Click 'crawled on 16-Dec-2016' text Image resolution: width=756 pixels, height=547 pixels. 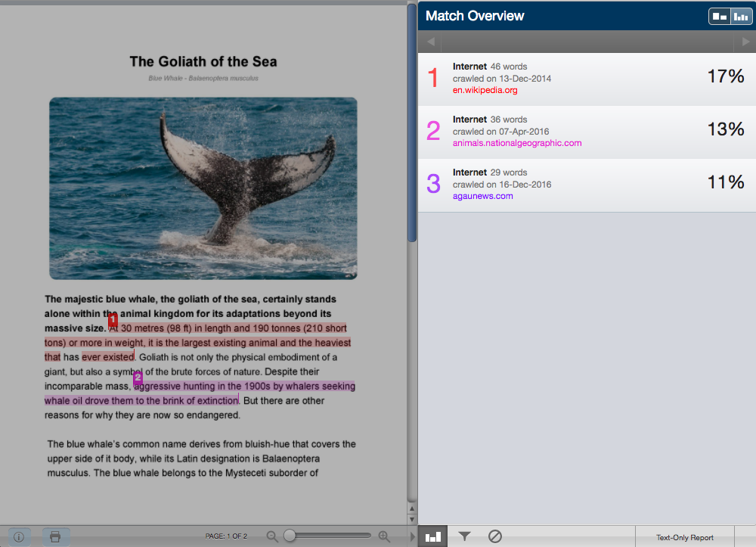point(501,185)
